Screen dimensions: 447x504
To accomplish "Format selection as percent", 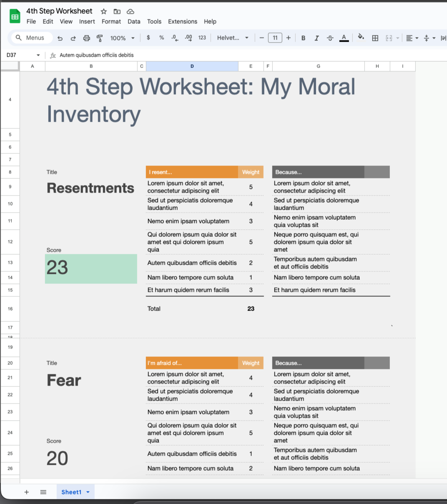I will click(x=161, y=38).
